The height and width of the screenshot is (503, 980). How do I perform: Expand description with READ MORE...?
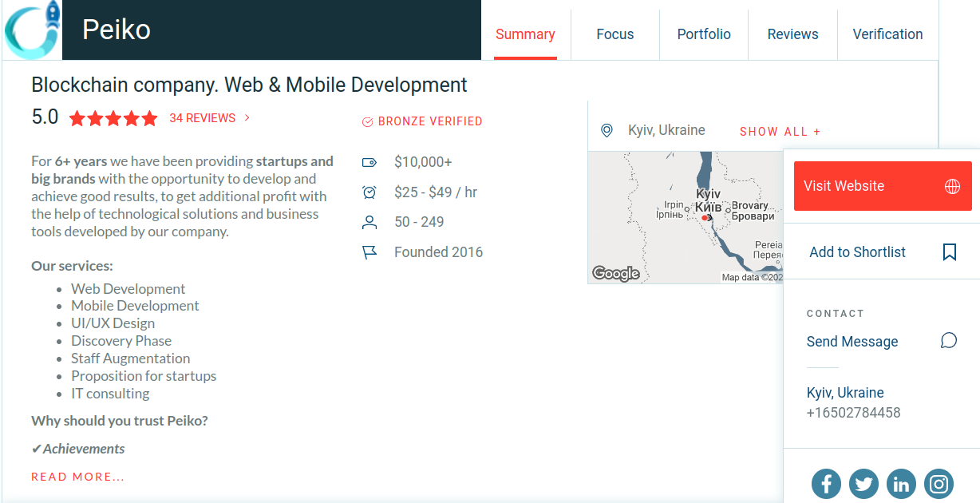78,477
